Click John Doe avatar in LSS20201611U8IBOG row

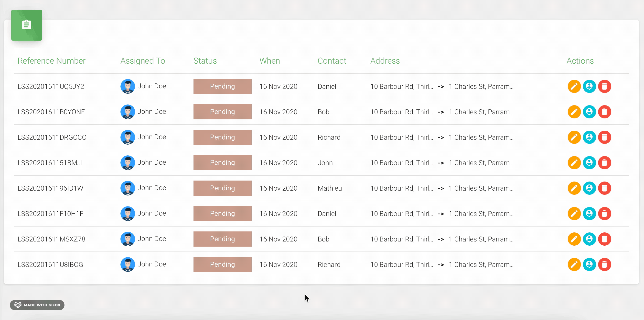point(128,264)
